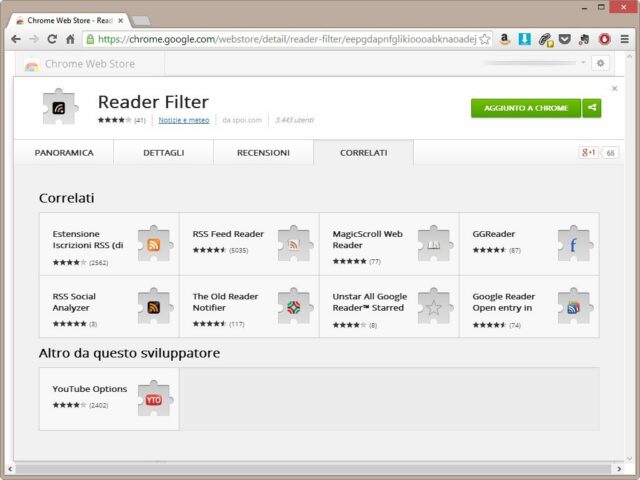Screen dimensions: 640x480
Task: Open the Dettagli tab
Action: 163,153
